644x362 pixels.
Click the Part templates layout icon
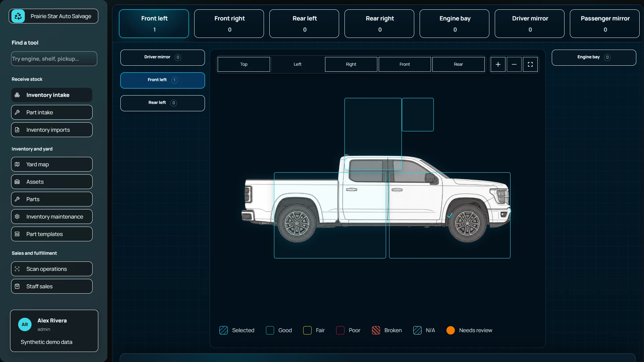17,234
